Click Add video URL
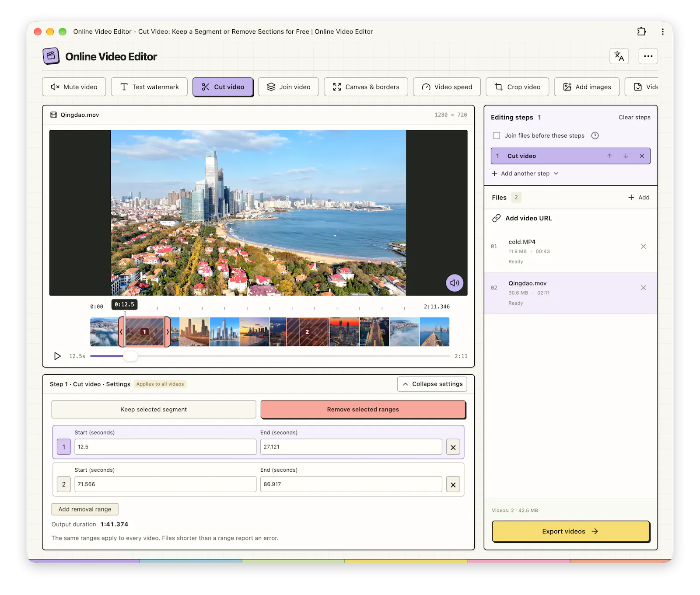 coord(522,218)
